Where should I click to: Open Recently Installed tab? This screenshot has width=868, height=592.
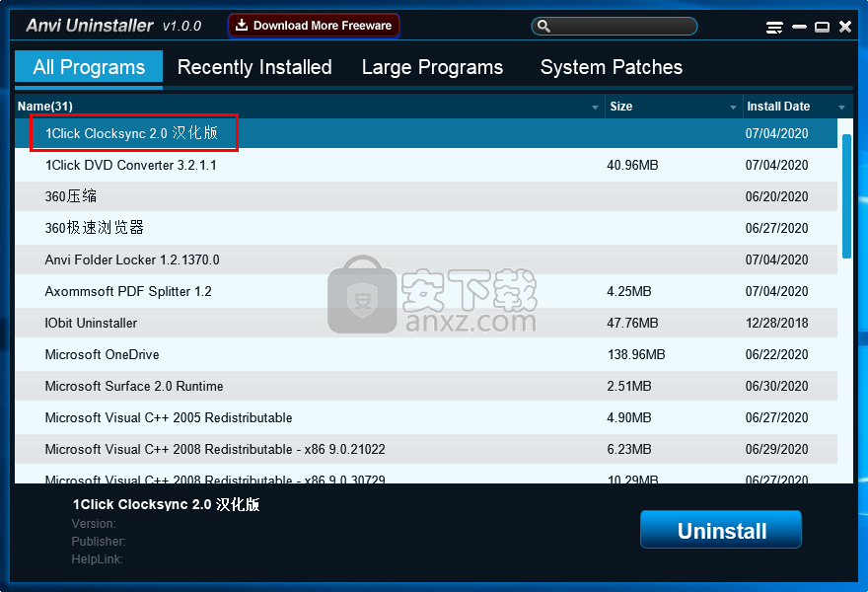(254, 67)
